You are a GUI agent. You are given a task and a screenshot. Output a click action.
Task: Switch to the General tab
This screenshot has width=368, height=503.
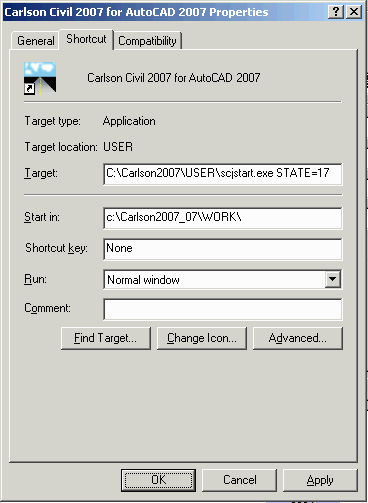pyautogui.click(x=36, y=41)
